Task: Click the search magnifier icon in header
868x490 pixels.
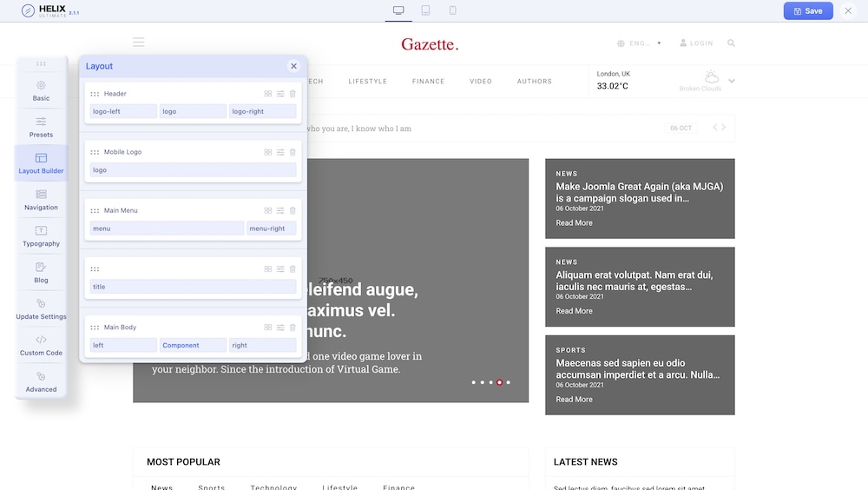Action: click(732, 43)
